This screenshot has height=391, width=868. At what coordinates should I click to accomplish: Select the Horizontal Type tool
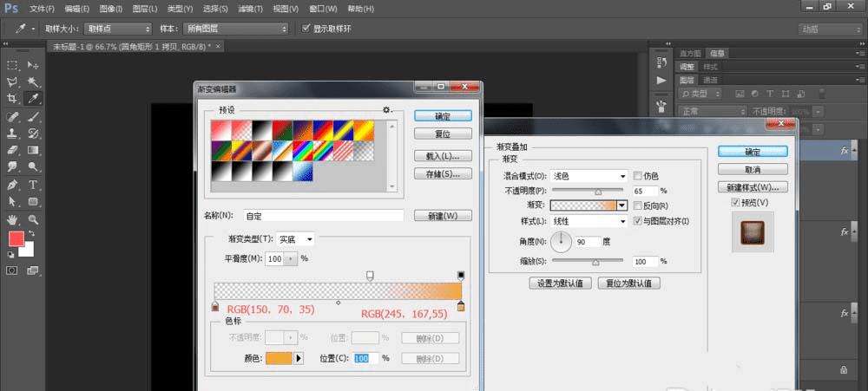33,185
